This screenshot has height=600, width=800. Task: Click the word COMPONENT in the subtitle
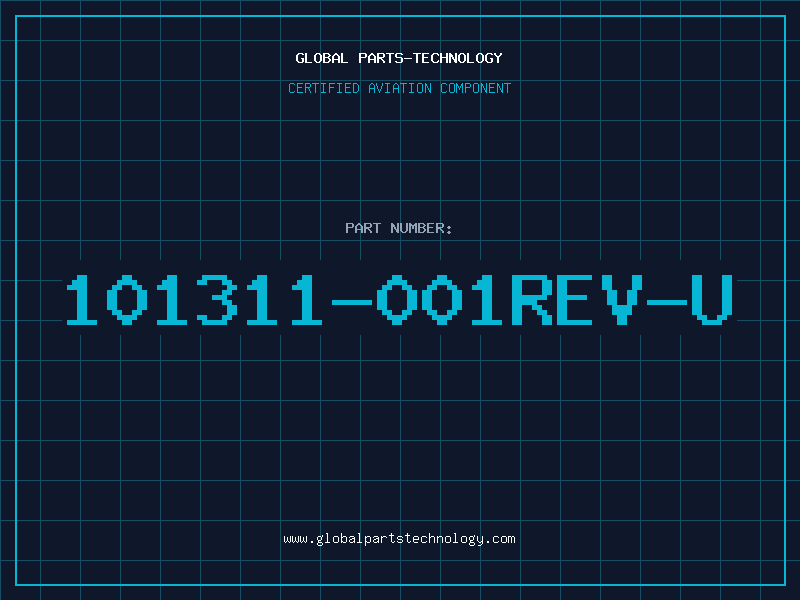coord(476,88)
